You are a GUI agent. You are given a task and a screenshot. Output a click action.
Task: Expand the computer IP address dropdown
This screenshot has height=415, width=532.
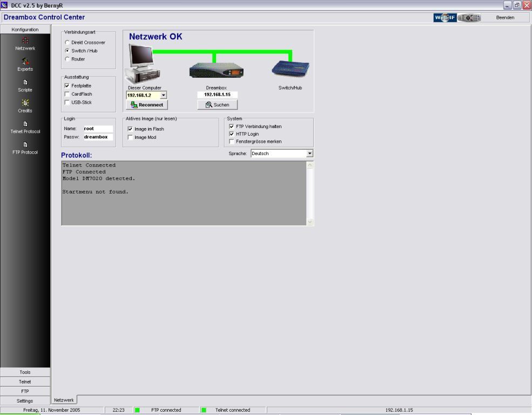pyautogui.click(x=164, y=95)
